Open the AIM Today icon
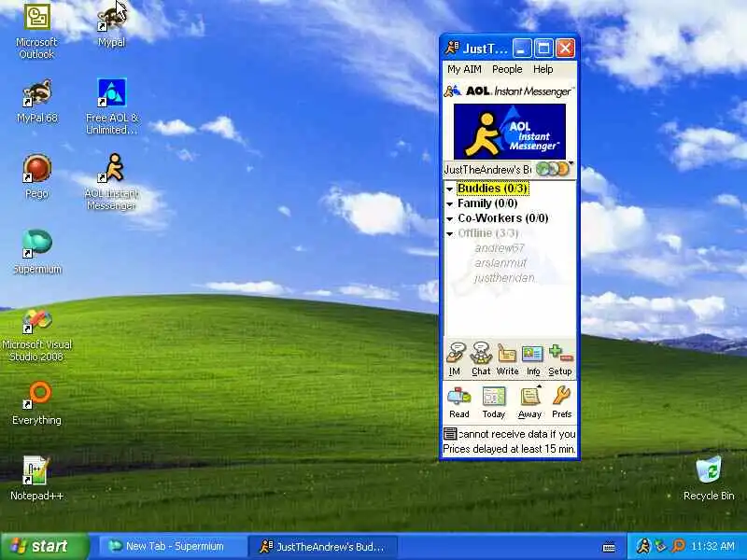Viewport: 747px width, 560px height. tap(494, 402)
